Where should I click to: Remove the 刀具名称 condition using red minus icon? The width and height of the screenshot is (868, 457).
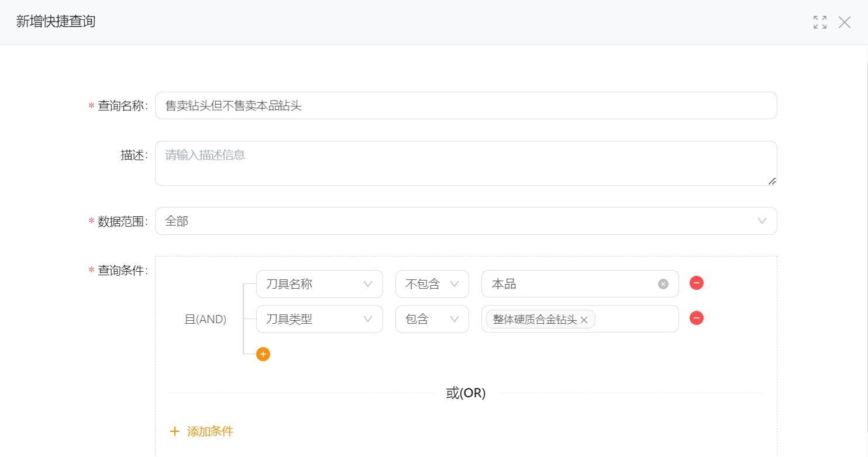tap(696, 283)
